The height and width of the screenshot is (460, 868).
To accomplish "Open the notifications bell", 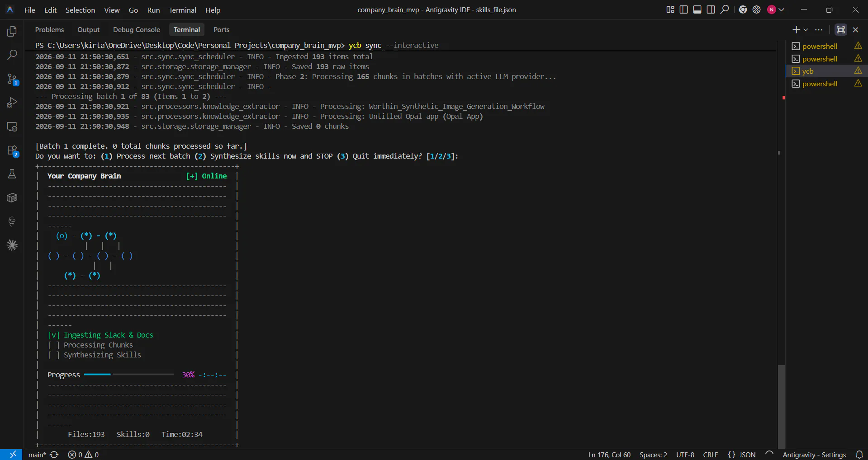I will pos(859,455).
